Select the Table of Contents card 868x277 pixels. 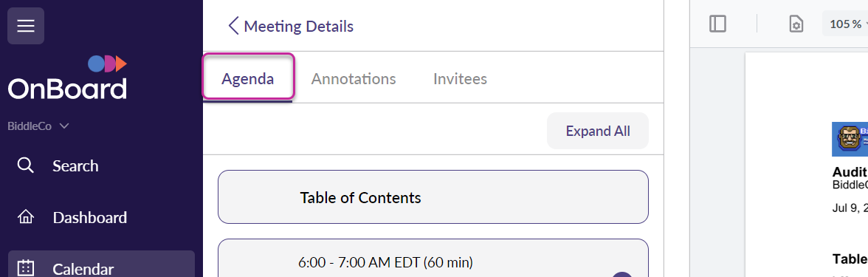(x=433, y=197)
